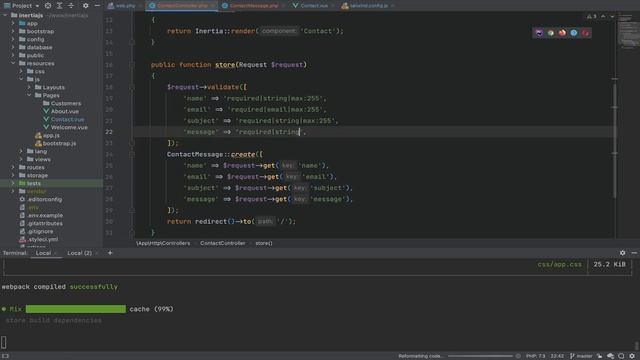Viewport: 640px width, 360px height.
Task: Open terminal panel settings gear
Action: [x=622, y=253]
